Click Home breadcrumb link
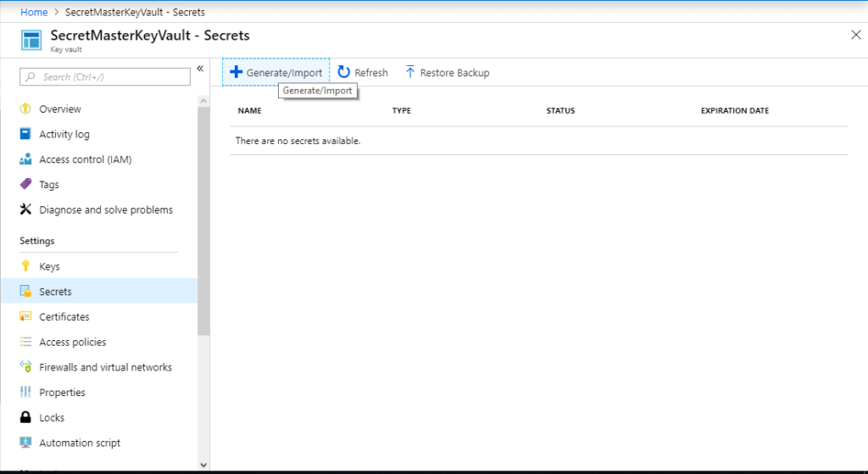868x474 pixels. click(34, 12)
